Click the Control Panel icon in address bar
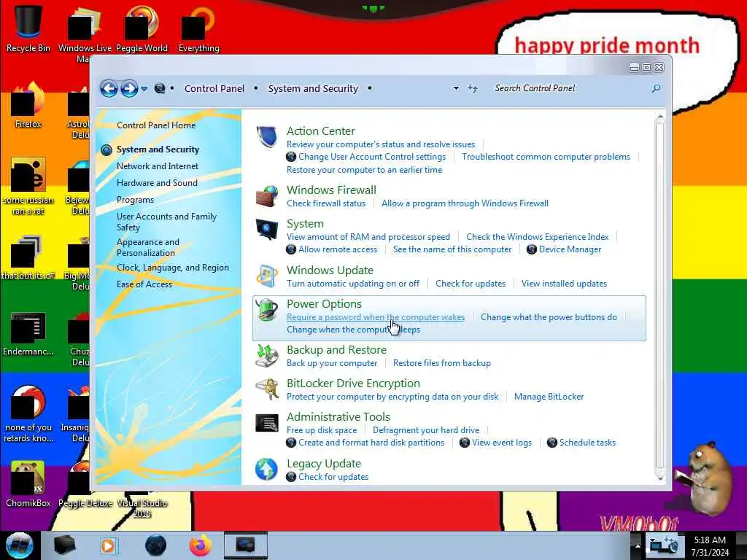Screen dimensions: 747x560 tap(160, 88)
